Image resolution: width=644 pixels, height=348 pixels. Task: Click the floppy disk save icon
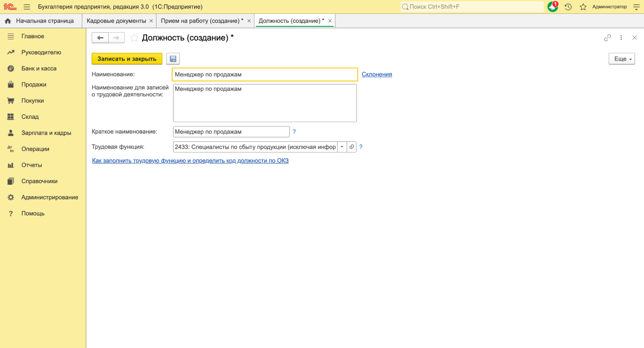(173, 59)
